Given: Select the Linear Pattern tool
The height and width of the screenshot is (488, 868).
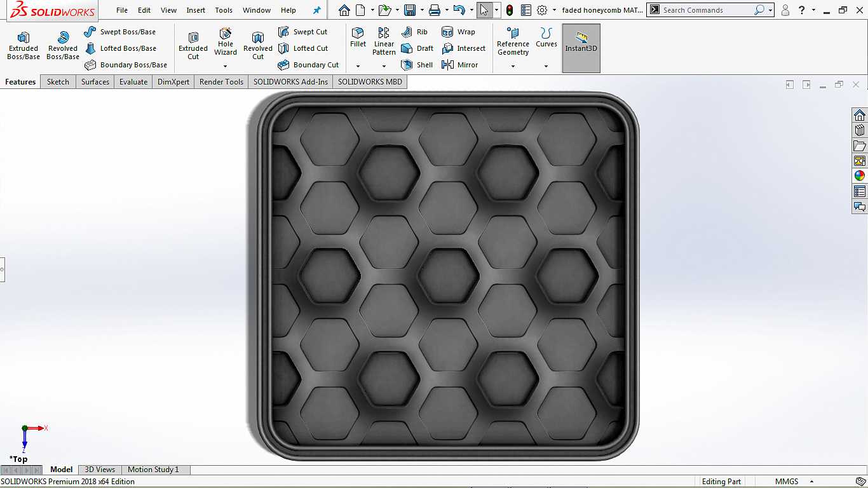Looking at the screenshot, I should click(384, 41).
